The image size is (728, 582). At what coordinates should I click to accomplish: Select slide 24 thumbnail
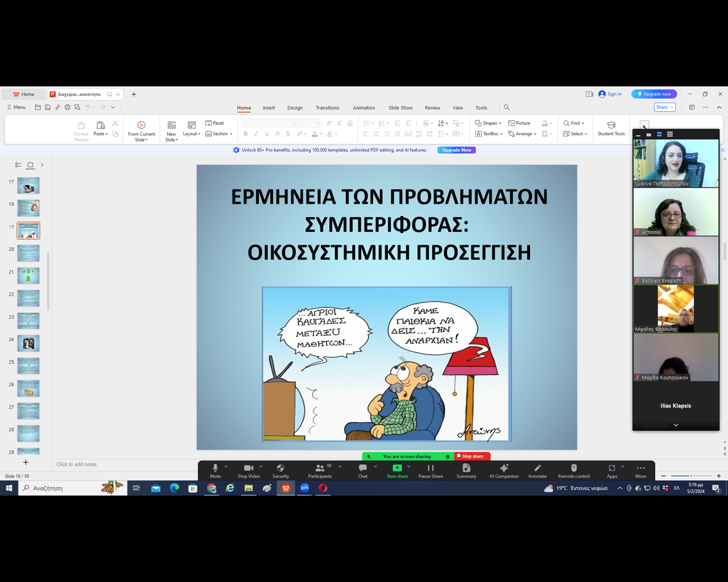pyautogui.click(x=28, y=343)
